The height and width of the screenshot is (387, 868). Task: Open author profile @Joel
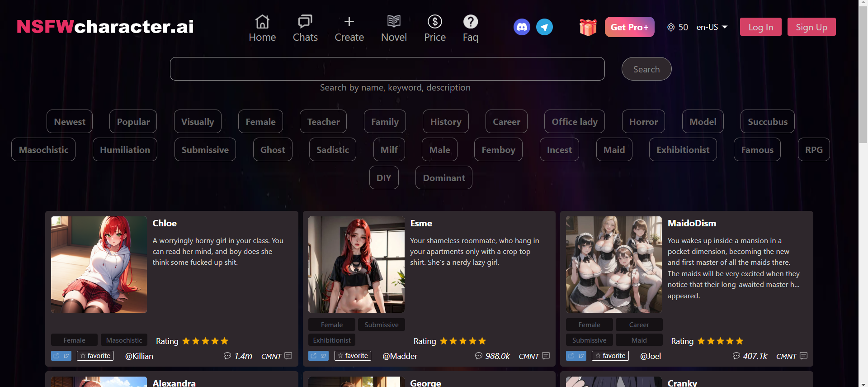tap(651, 356)
